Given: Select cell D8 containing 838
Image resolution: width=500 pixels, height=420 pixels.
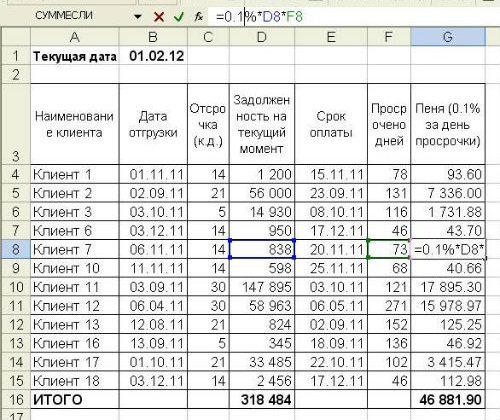Looking at the screenshot, I should point(262,249).
